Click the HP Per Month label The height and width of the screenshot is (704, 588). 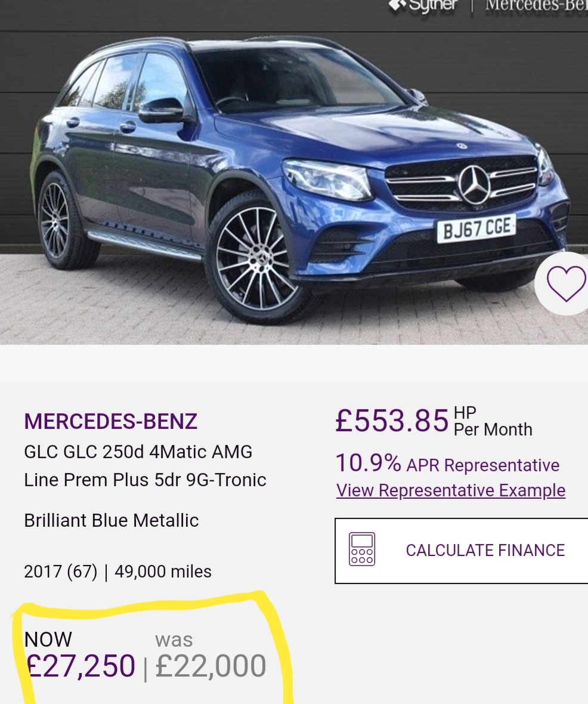[x=493, y=421]
